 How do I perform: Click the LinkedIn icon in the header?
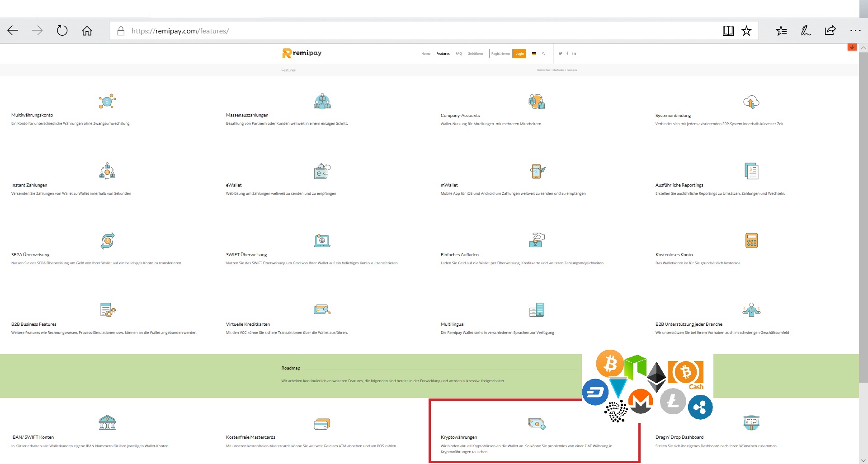[x=574, y=53]
